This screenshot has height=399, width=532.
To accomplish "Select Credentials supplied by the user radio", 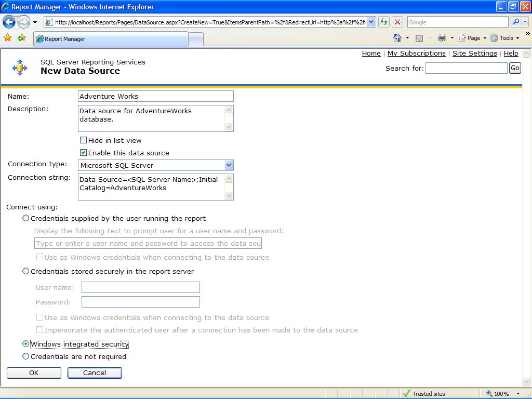I will [x=25, y=218].
